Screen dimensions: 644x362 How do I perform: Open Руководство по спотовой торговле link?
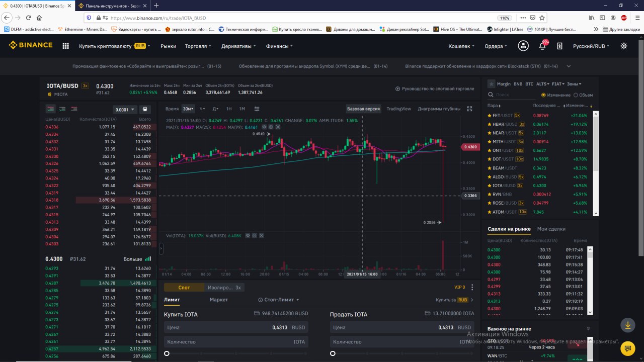tap(435, 88)
